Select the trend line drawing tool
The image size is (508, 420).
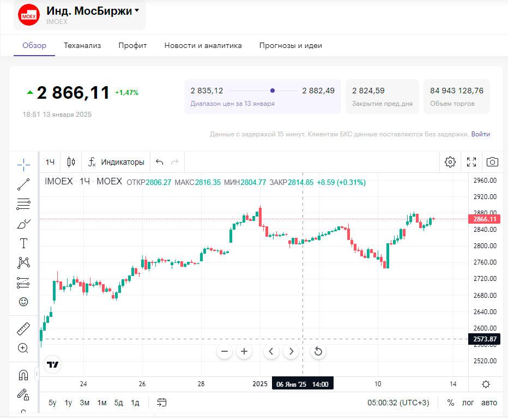pos(23,184)
